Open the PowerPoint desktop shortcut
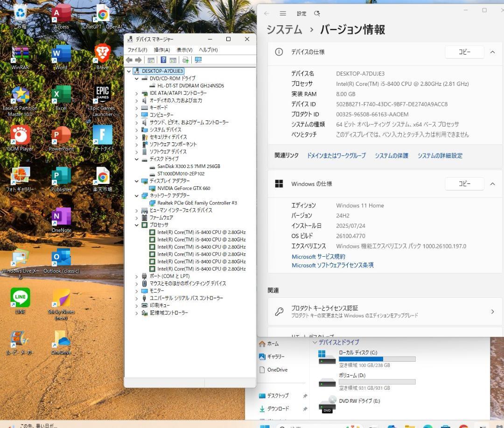 coord(61,139)
